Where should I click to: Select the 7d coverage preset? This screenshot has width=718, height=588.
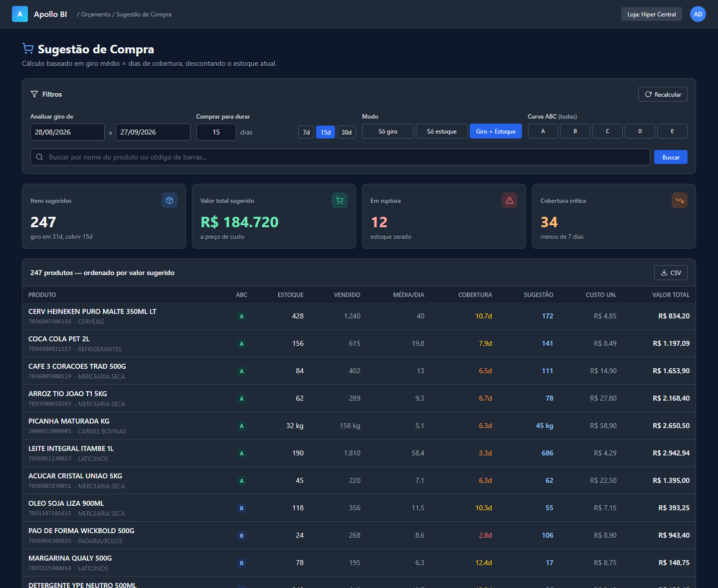click(x=306, y=132)
